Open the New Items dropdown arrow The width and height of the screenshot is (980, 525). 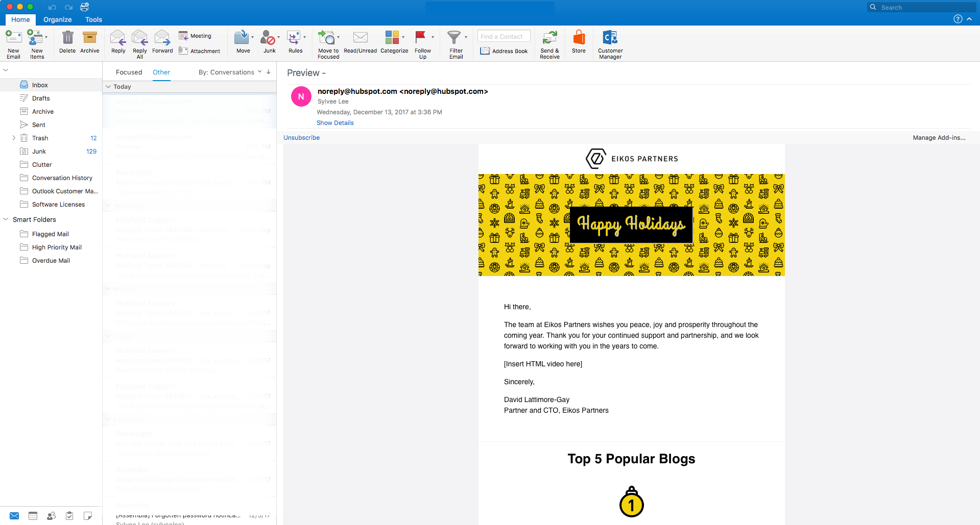[x=46, y=37]
